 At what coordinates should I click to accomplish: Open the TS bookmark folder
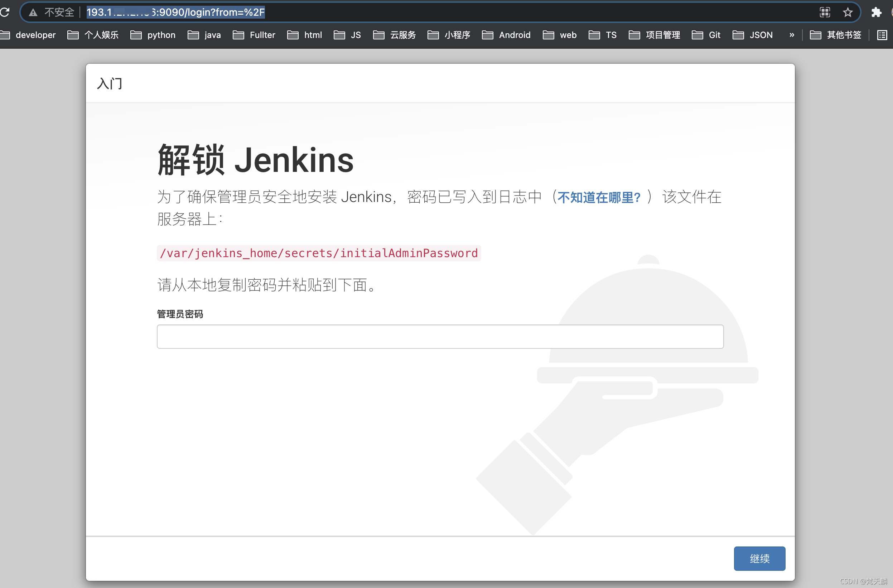[603, 35]
